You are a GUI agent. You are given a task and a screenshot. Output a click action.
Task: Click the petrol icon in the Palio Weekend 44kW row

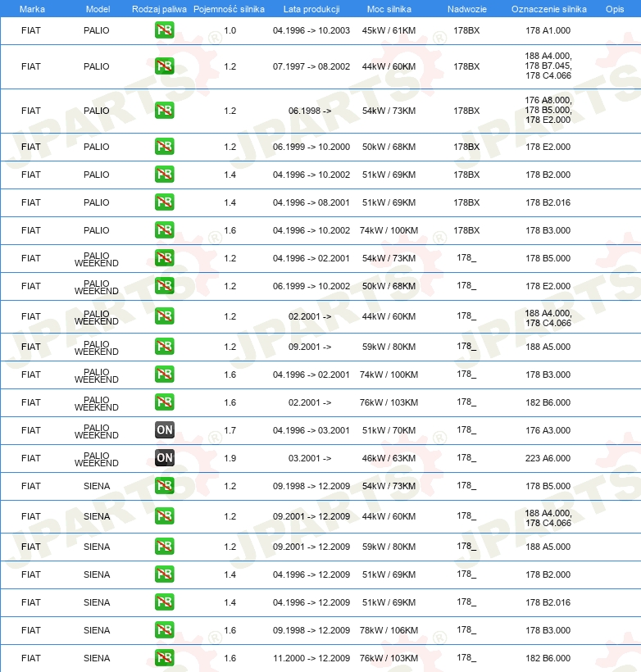click(164, 316)
